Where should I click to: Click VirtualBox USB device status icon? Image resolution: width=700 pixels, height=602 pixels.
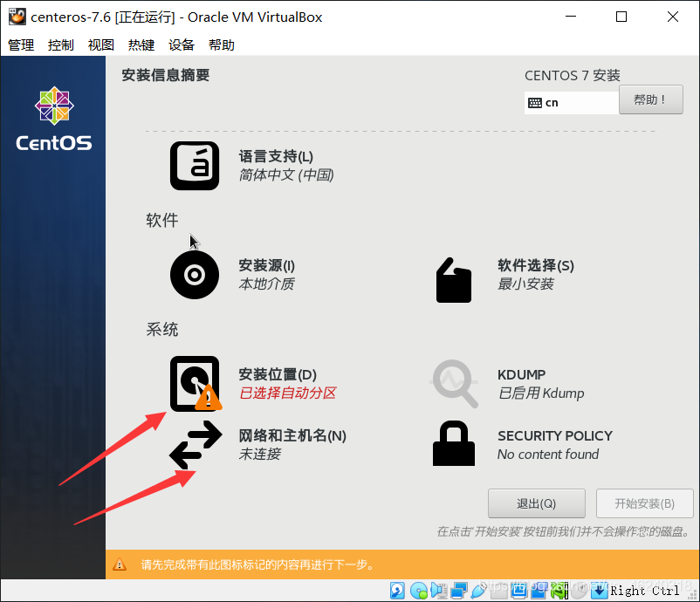coord(478,591)
